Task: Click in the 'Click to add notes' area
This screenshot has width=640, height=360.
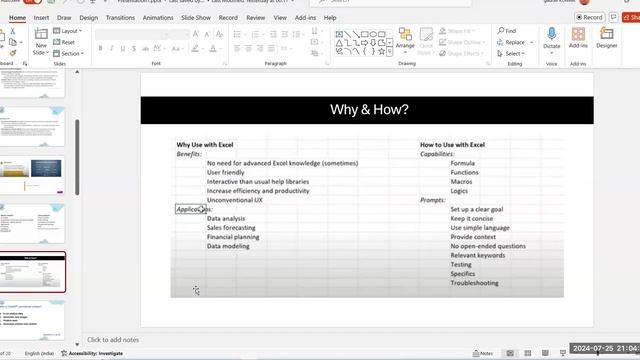Action: tap(113, 340)
